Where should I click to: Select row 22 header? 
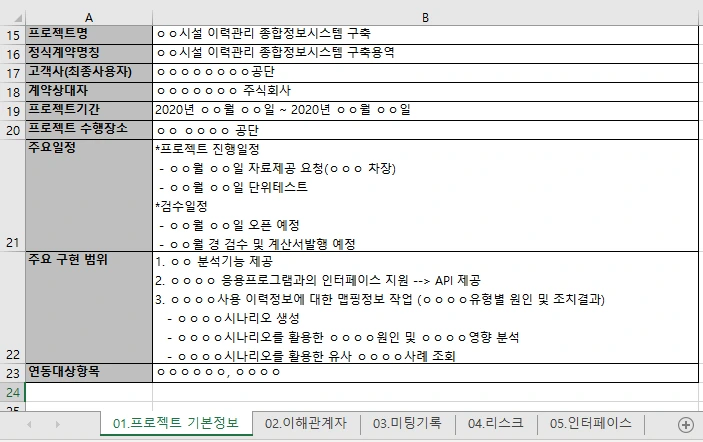pos(13,308)
